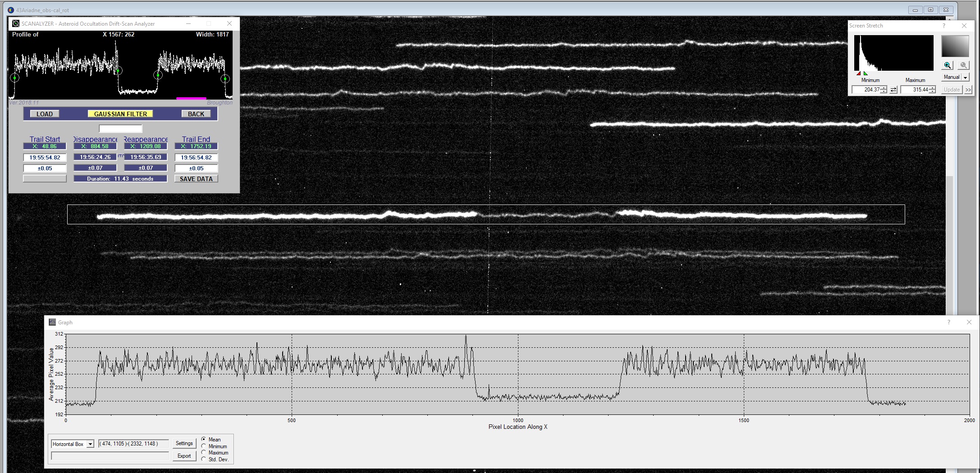Click the greyed zoom-out magnifier in Screen Stretch
980x473 pixels.
[x=963, y=65]
